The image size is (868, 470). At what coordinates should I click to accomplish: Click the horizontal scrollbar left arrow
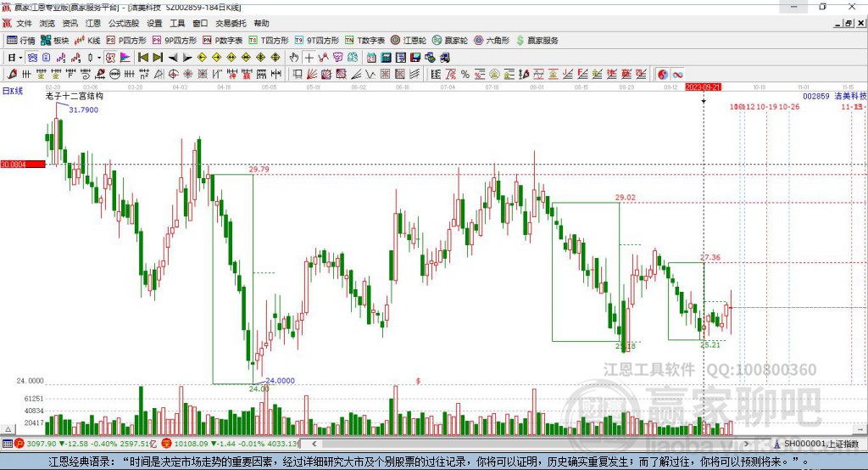[314, 444]
